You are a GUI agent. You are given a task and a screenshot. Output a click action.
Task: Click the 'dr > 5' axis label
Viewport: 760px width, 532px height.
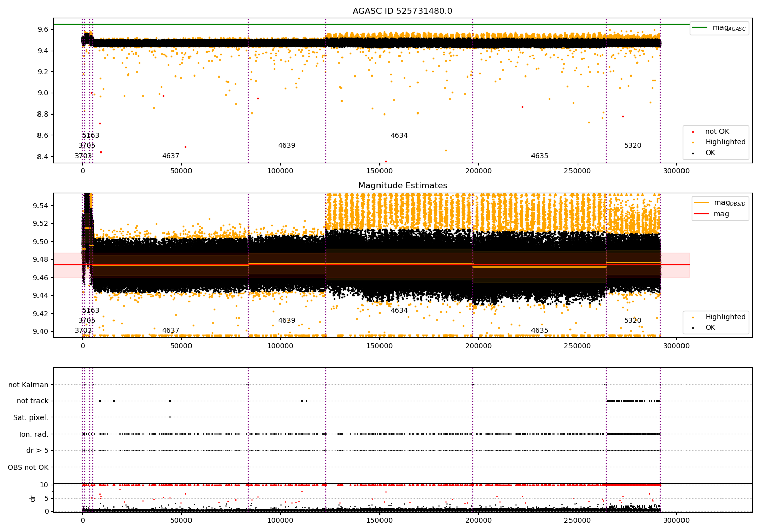37,450
